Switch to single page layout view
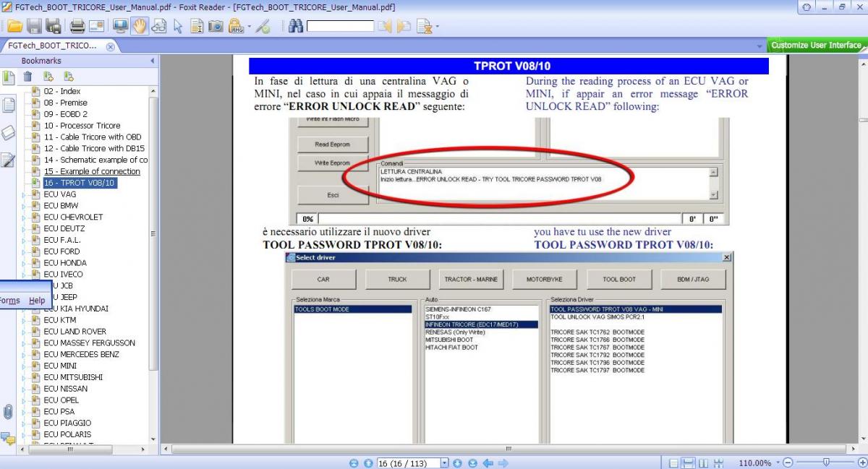The height and width of the screenshot is (469, 868). [x=674, y=463]
